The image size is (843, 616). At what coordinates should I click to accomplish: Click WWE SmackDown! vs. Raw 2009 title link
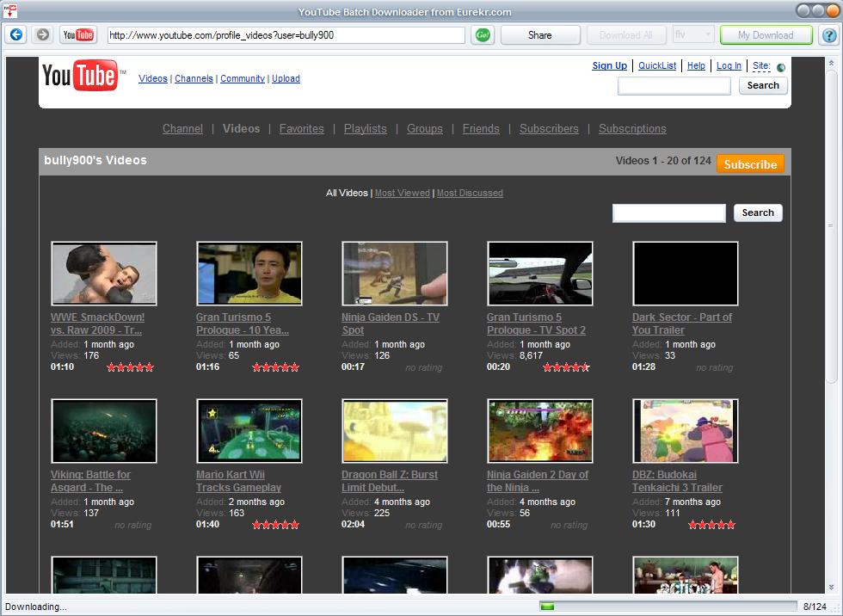tap(97, 323)
